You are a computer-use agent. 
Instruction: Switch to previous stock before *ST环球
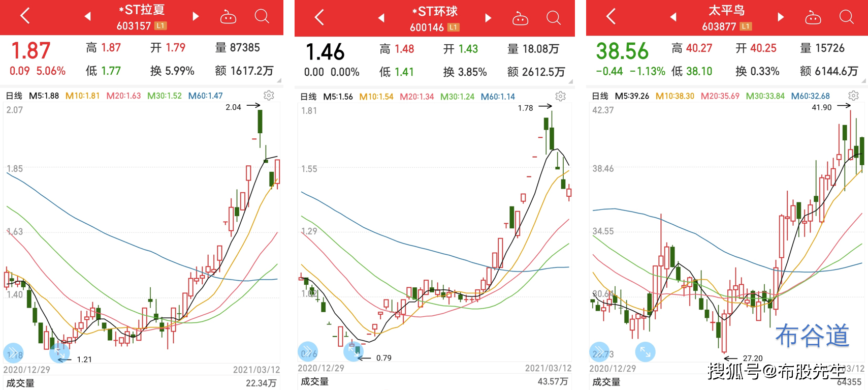coord(381,18)
